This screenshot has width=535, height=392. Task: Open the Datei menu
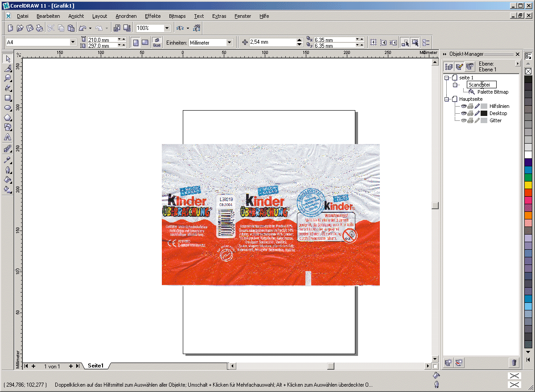pos(23,16)
